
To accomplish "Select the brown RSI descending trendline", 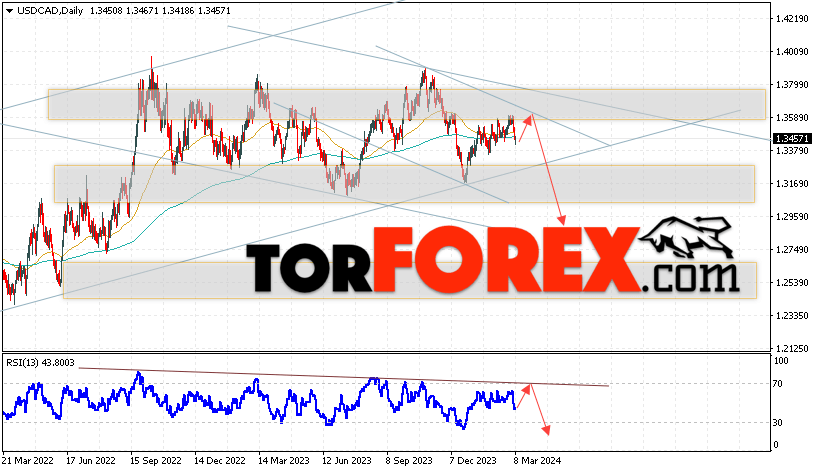I will 343,377.
